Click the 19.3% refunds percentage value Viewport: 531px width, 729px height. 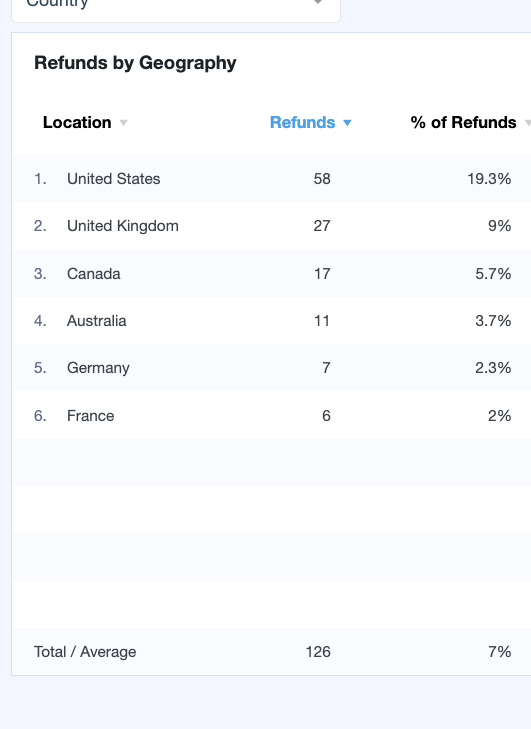point(489,179)
